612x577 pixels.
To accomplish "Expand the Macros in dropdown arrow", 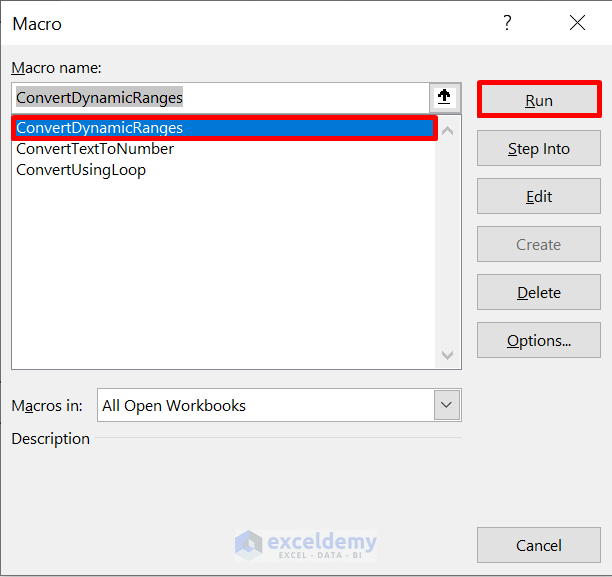I will [447, 405].
